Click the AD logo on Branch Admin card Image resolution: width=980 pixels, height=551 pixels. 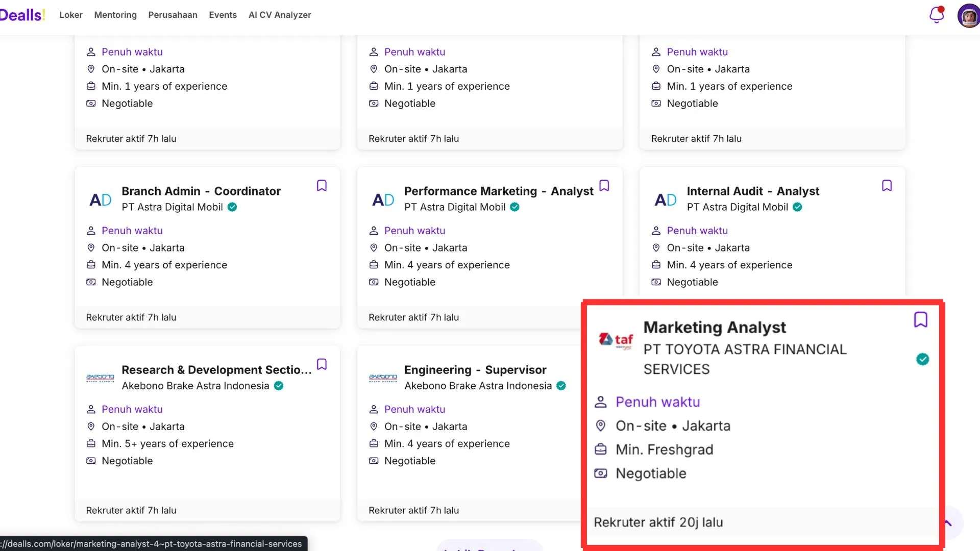100,199
